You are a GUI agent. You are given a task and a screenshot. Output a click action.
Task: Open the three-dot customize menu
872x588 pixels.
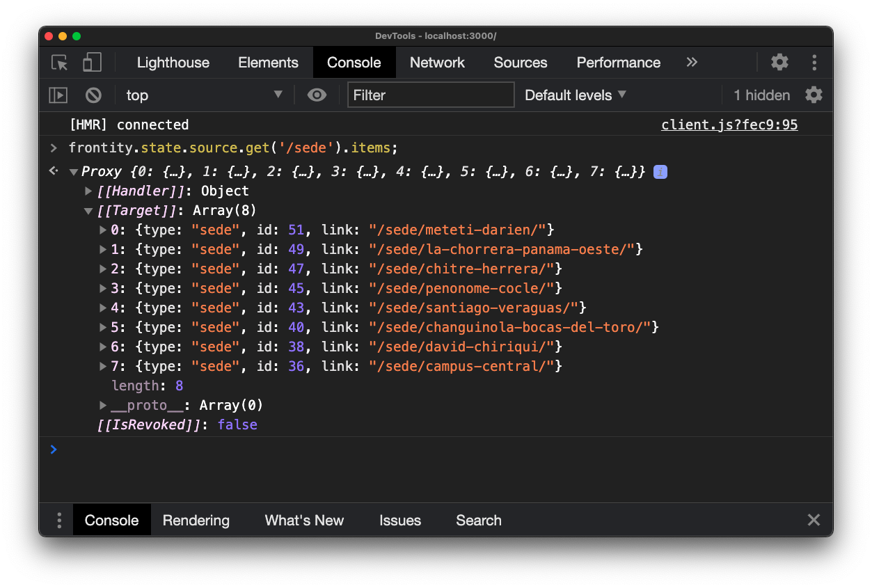coord(814,63)
